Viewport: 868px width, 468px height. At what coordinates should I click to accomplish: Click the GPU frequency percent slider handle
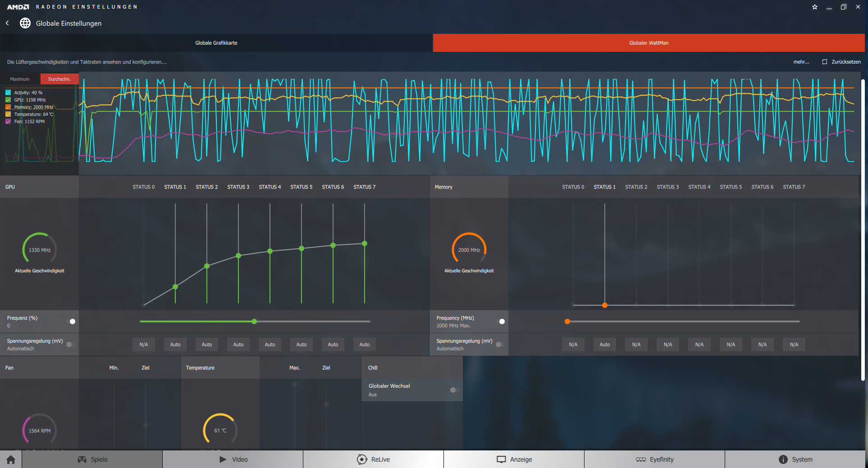pos(254,321)
